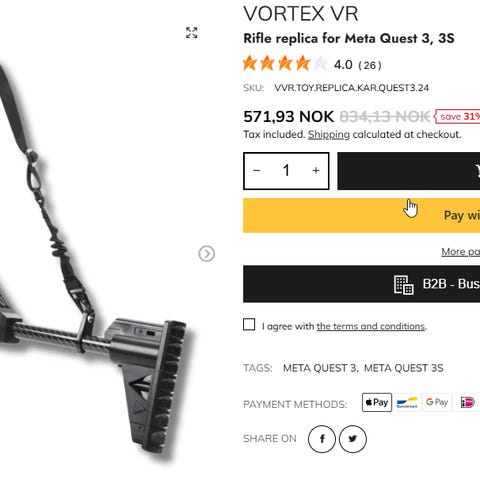Select the META QUEST 3S tag

click(x=404, y=368)
